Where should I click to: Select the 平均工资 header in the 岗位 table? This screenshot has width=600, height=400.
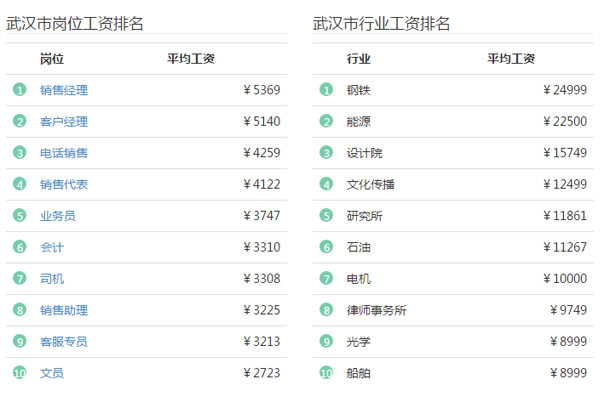pyautogui.click(x=191, y=59)
